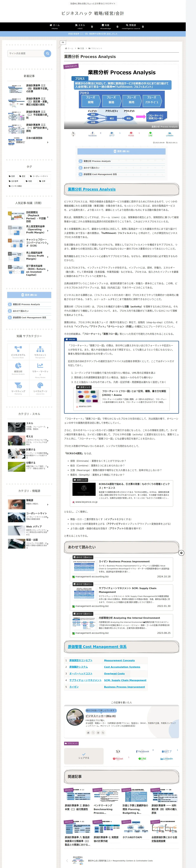Collapse the article table of contents

122,151
